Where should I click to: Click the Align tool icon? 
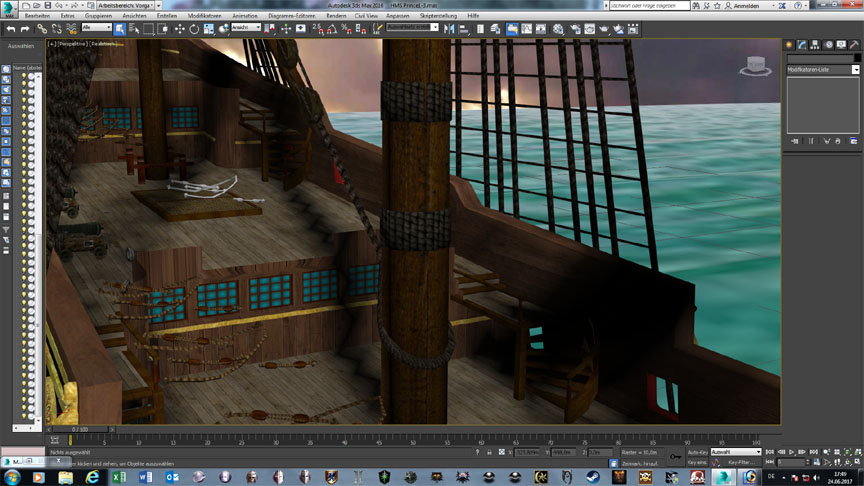463,29
